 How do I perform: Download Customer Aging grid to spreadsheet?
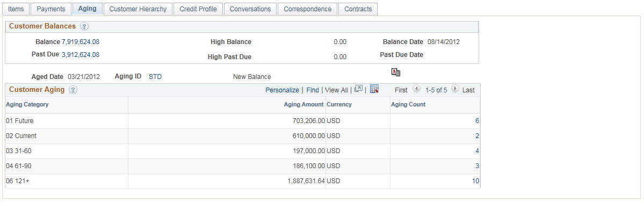pos(374,89)
